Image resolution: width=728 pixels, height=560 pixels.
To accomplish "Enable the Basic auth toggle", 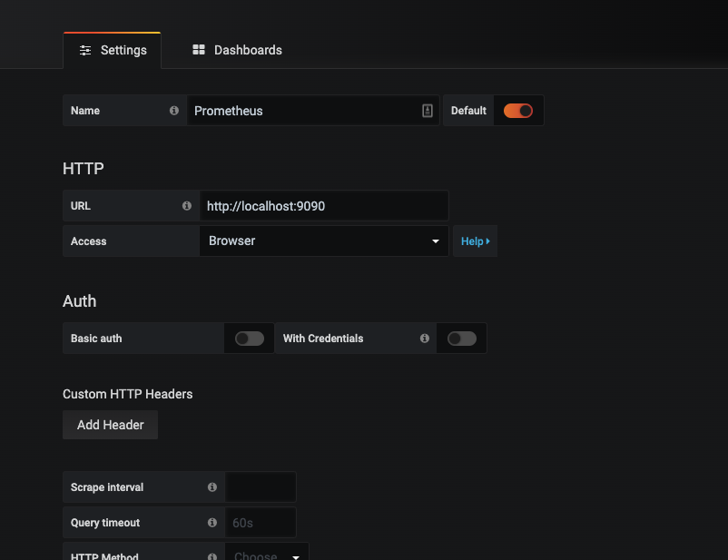I will (x=250, y=339).
